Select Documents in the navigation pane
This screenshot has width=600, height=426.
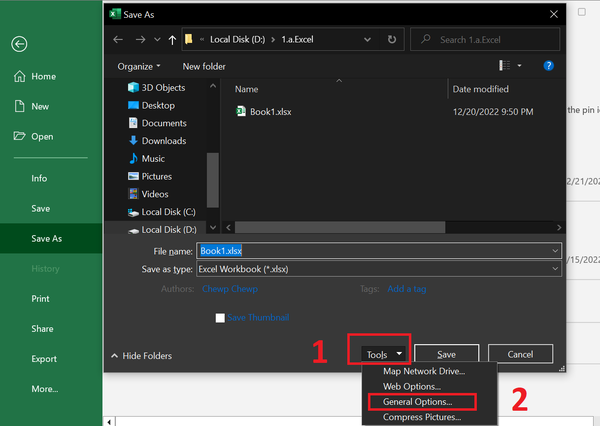157,123
